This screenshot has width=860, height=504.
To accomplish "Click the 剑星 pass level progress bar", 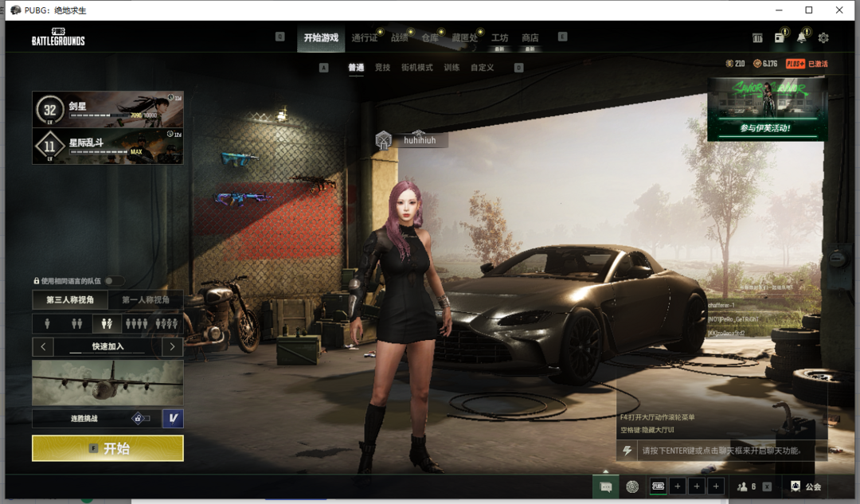I will [100, 115].
